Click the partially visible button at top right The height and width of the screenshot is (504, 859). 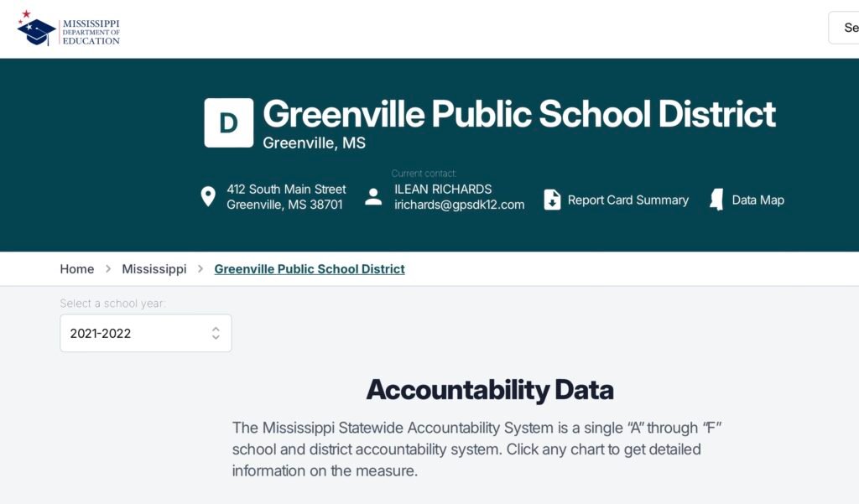(844, 28)
